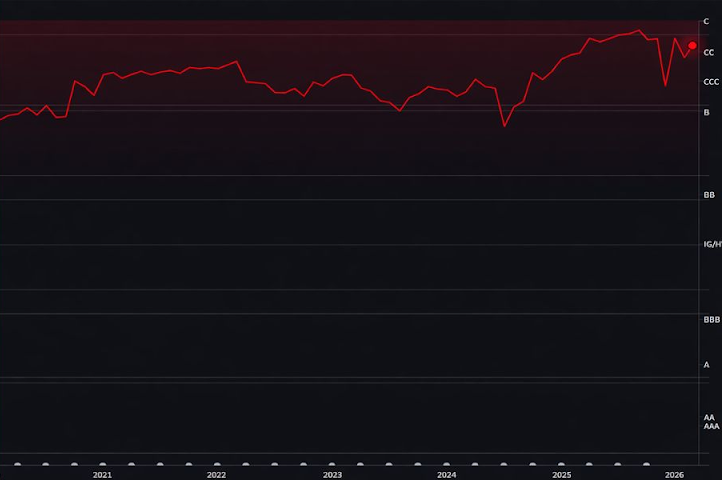The height and width of the screenshot is (480, 722).
Task: Click the BBB rating axis label
Action: (x=711, y=319)
